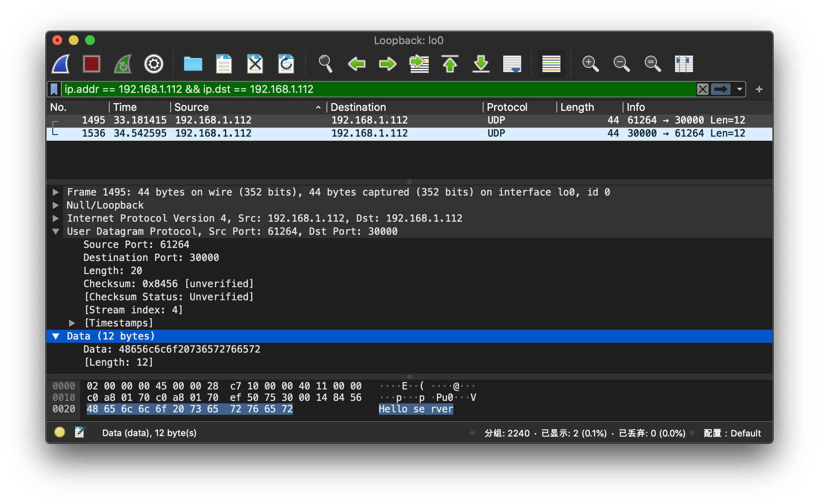Add a display filter button

(x=759, y=89)
